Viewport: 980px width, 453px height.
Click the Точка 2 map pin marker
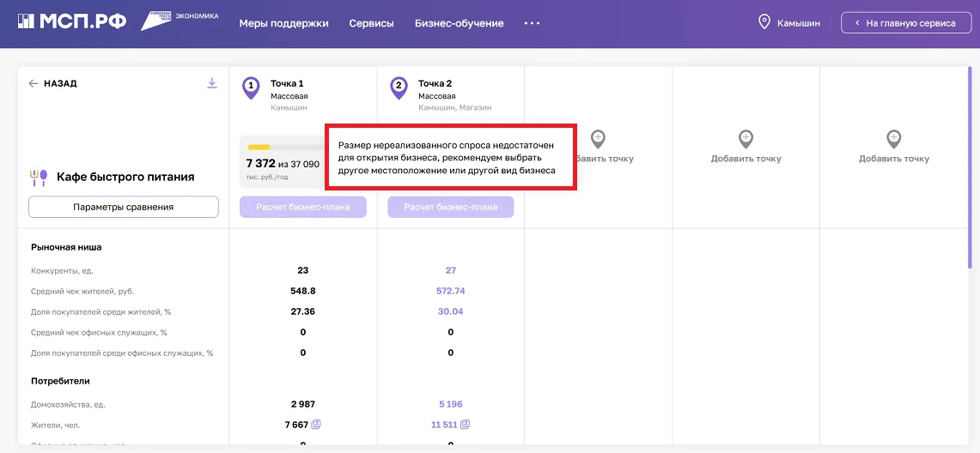coord(399,87)
